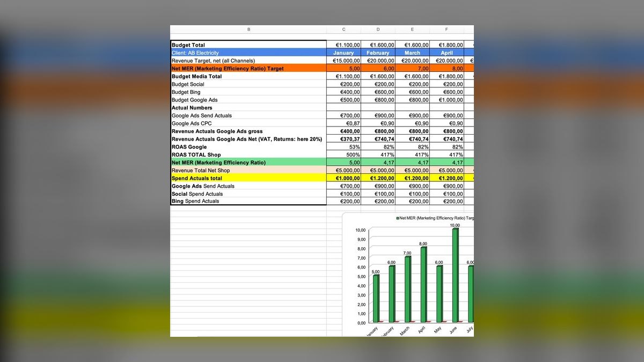The height and width of the screenshot is (362, 644).
Task: Select the 'ROAS TOTAL Shop' label cell
Action: tap(248, 154)
